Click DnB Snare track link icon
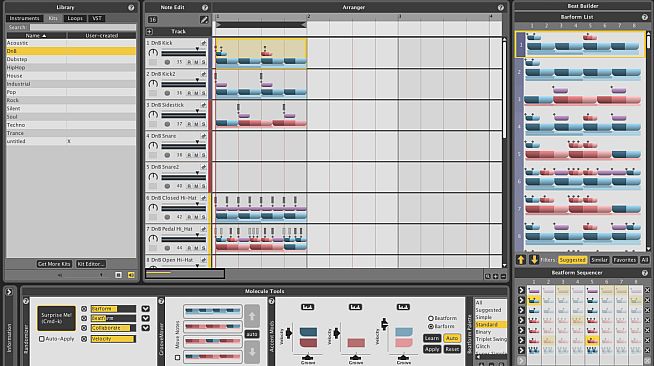The height and width of the screenshot is (366, 654). (x=204, y=136)
